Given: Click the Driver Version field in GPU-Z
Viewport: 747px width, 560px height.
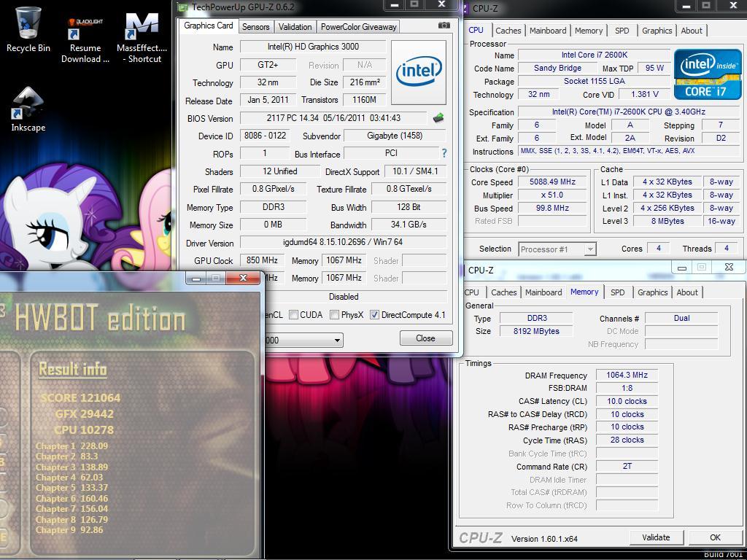Looking at the screenshot, I should coord(343,242).
